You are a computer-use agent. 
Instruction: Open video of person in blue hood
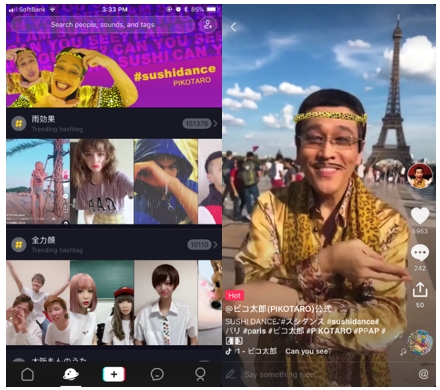click(x=166, y=182)
